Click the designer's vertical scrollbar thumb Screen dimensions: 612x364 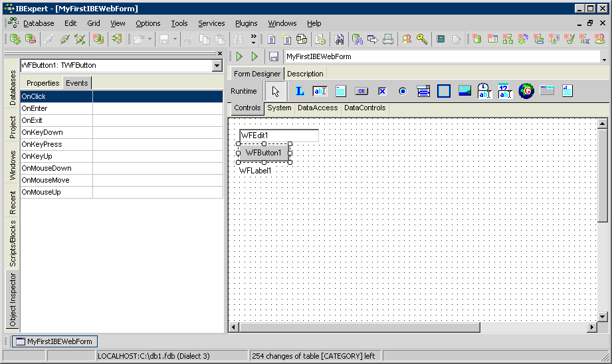pyautogui.click(x=602, y=176)
